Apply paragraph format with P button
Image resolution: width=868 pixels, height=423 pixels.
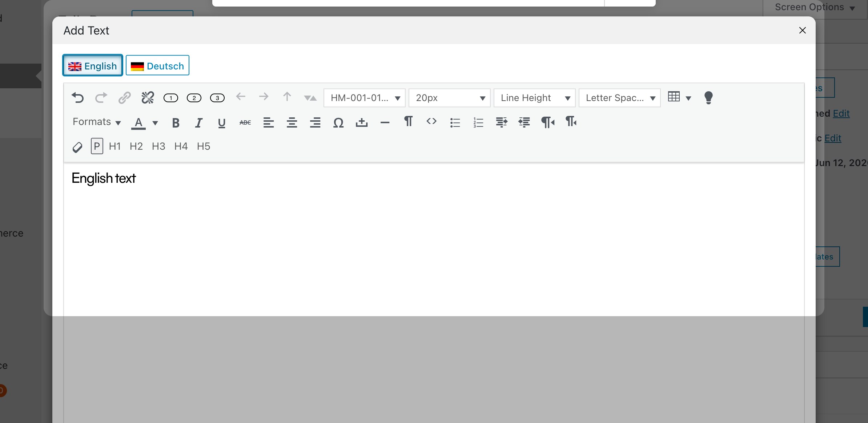tap(97, 146)
